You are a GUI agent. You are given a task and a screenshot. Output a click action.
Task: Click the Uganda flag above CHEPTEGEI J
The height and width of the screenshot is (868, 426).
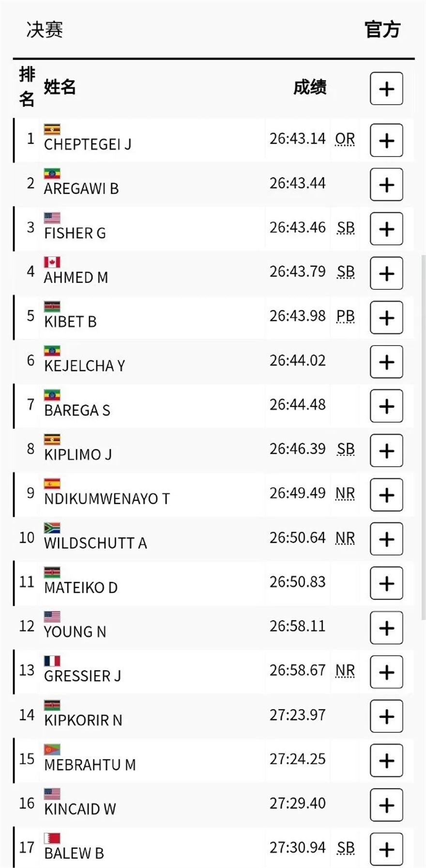tap(52, 129)
